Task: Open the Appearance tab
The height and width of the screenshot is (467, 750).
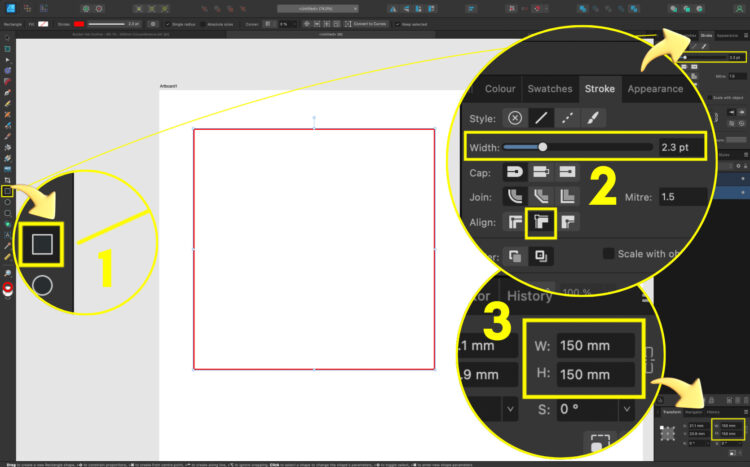Action: click(656, 88)
